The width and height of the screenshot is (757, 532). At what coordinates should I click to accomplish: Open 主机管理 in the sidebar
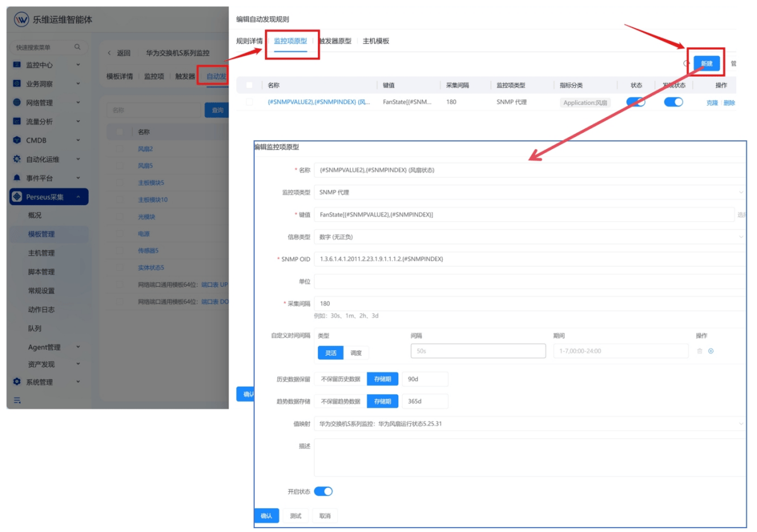(x=42, y=253)
